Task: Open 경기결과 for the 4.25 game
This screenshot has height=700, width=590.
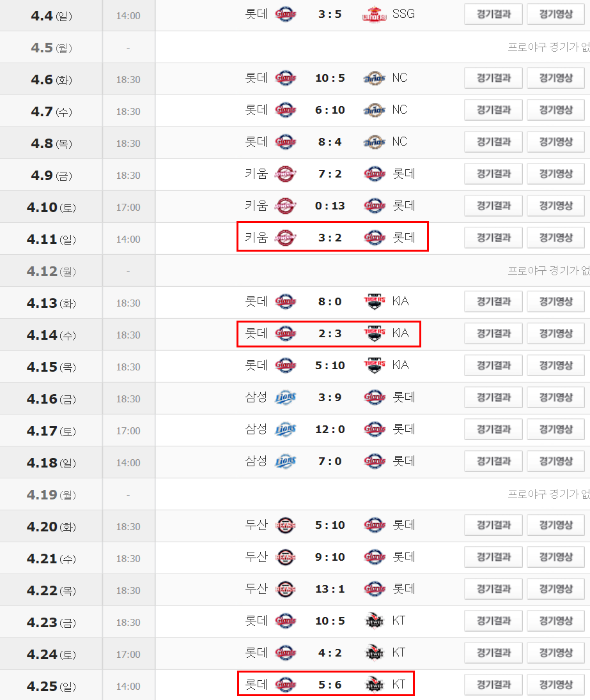Action: 493,685
